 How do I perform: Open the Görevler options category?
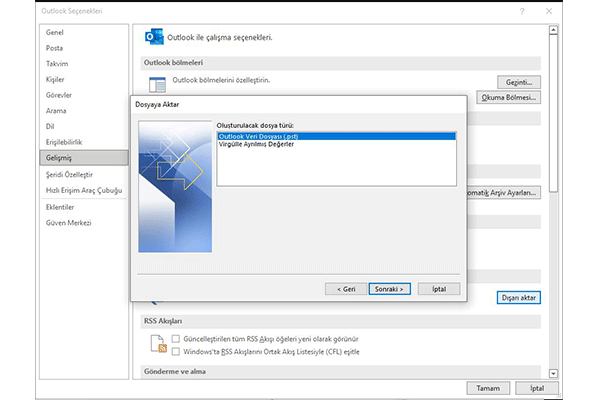pyautogui.click(x=84, y=95)
